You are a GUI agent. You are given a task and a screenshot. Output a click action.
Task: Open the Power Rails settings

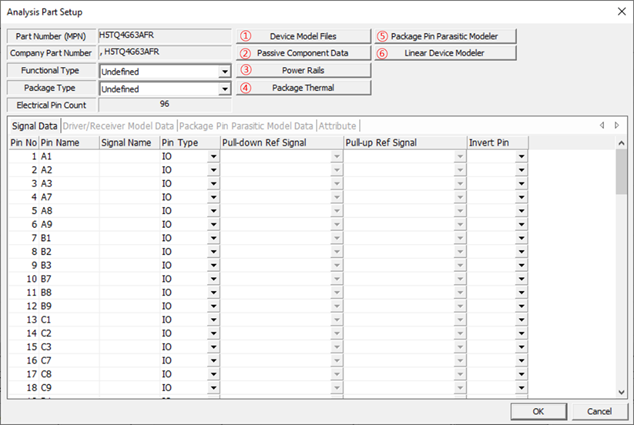click(x=303, y=71)
